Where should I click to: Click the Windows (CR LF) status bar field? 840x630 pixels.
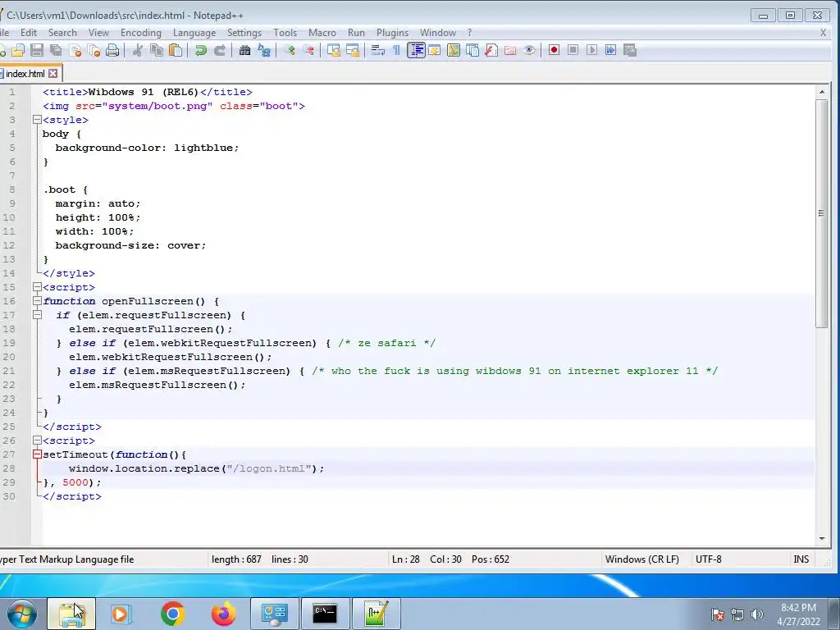click(641, 559)
